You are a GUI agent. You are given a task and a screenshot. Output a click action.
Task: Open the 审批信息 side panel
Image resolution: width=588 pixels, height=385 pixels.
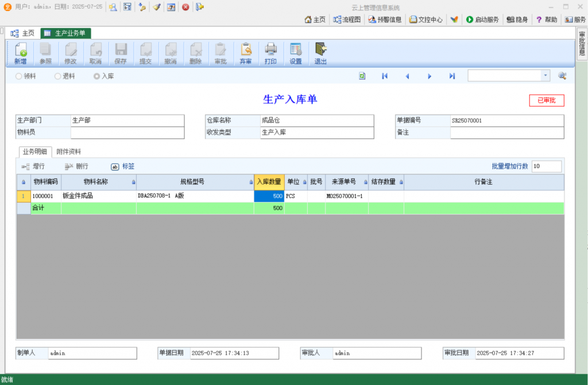[x=582, y=43]
